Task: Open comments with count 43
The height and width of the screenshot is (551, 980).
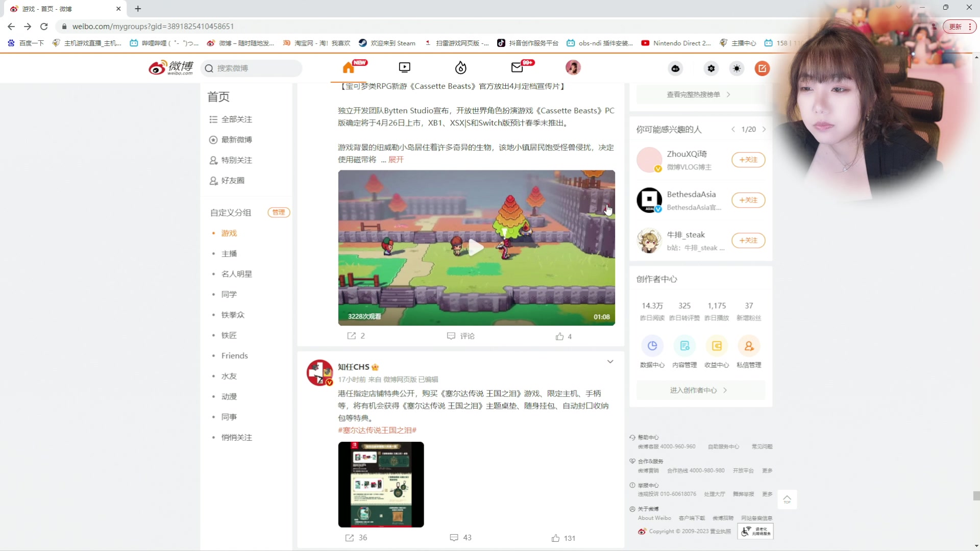Action: (x=461, y=538)
